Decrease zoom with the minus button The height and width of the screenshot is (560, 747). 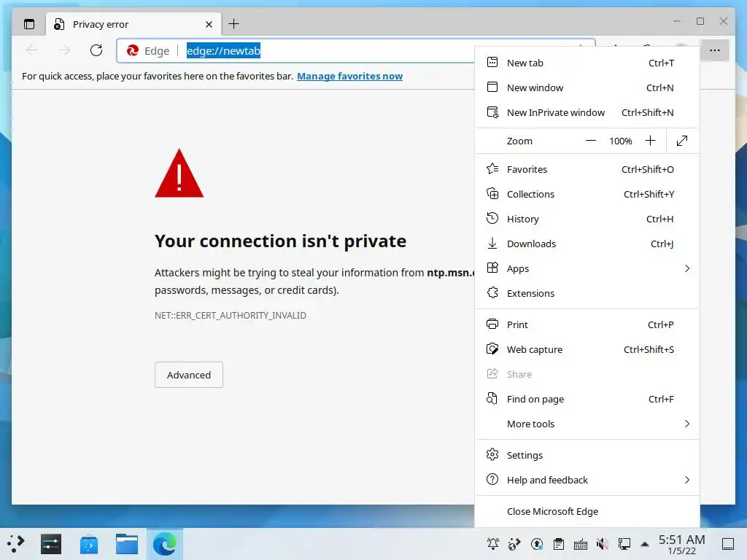click(591, 141)
